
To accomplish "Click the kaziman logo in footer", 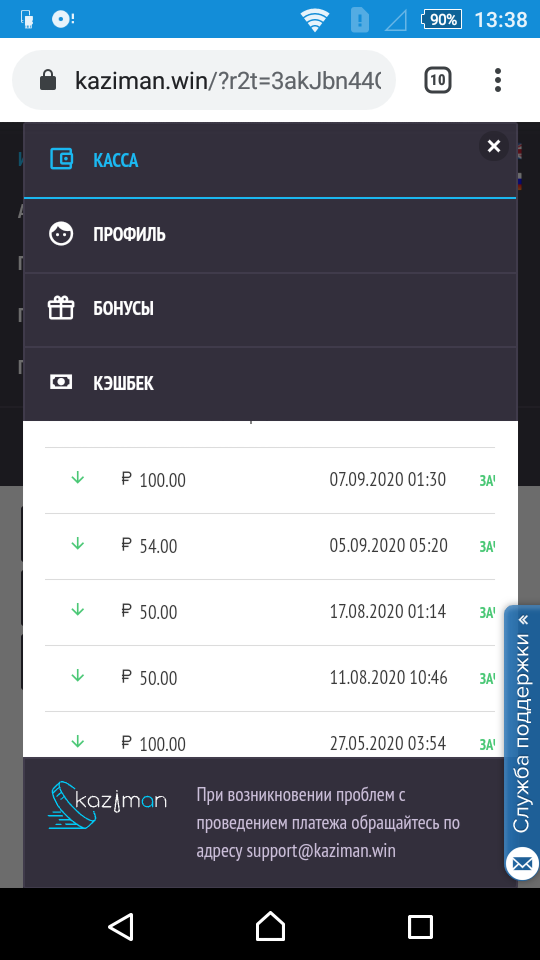I will [107, 804].
